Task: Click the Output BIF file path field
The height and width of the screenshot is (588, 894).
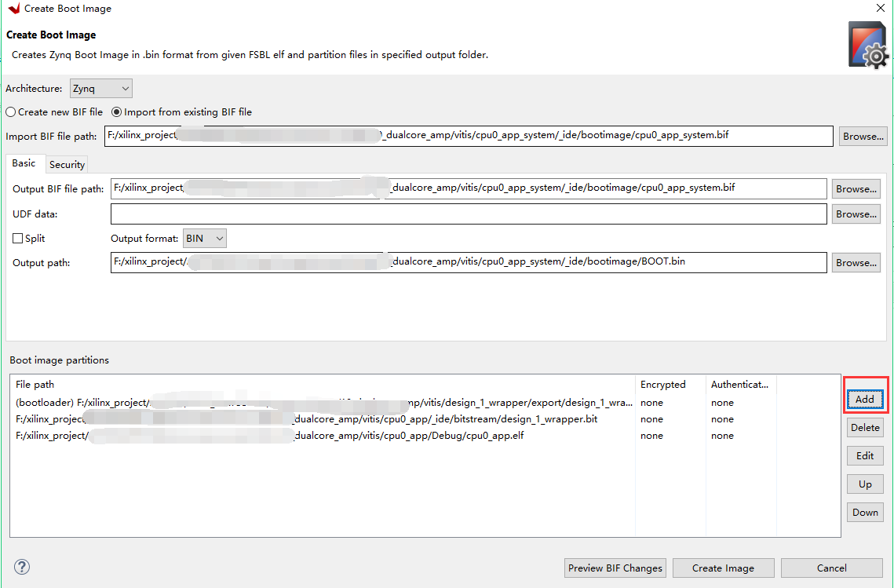Action: [469, 188]
